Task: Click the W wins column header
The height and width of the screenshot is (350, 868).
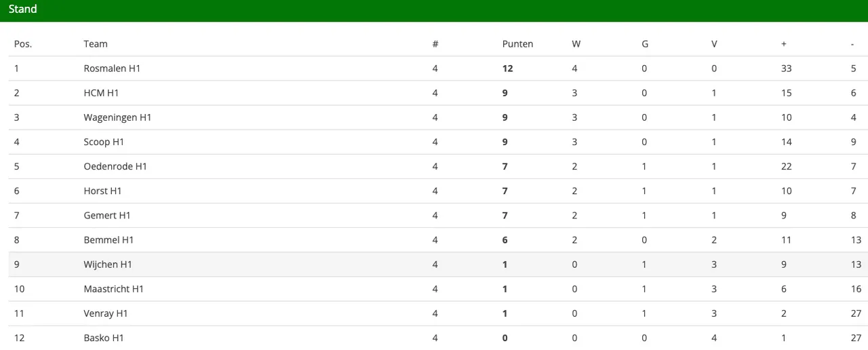Action: 576,44
